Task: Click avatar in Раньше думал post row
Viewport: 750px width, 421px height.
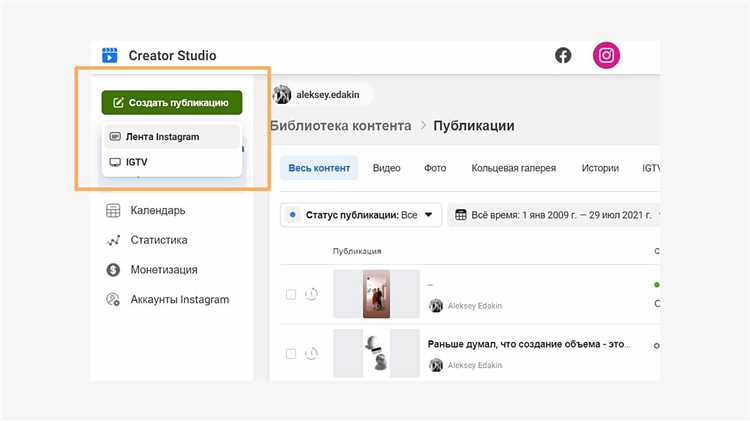Action: pyautogui.click(x=436, y=365)
